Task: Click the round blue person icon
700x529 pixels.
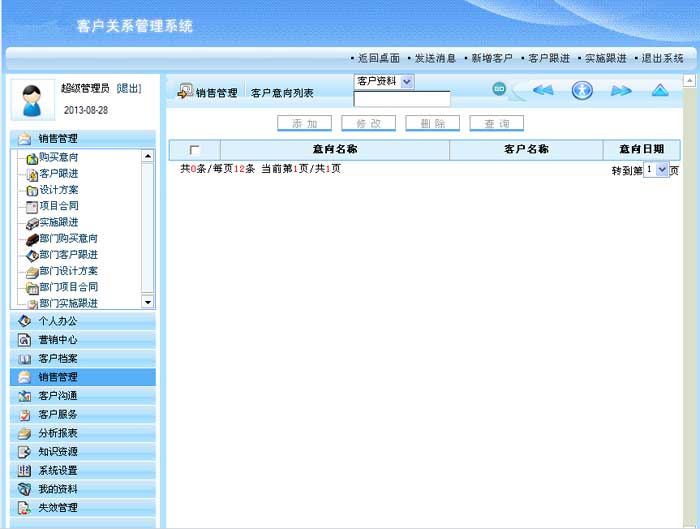Action: [x=582, y=90]
